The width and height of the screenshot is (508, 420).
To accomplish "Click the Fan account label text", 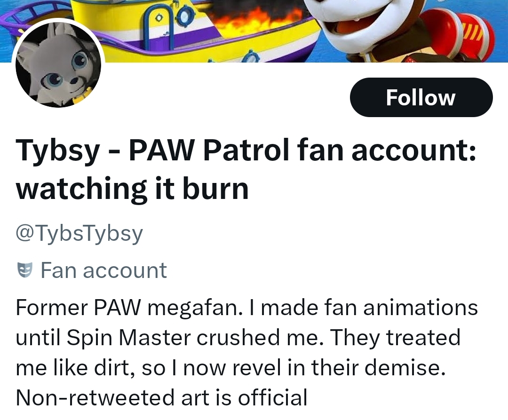I will (x=103, y=270).
